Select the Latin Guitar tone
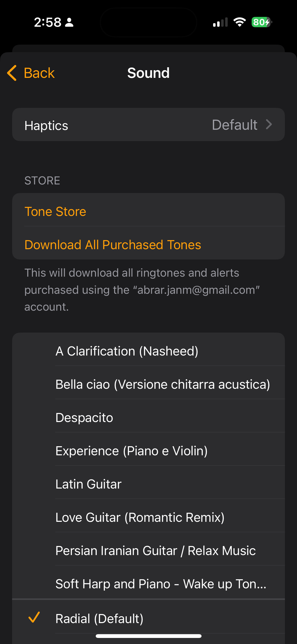Screen dimensions: 297x644 pos(148,484)
